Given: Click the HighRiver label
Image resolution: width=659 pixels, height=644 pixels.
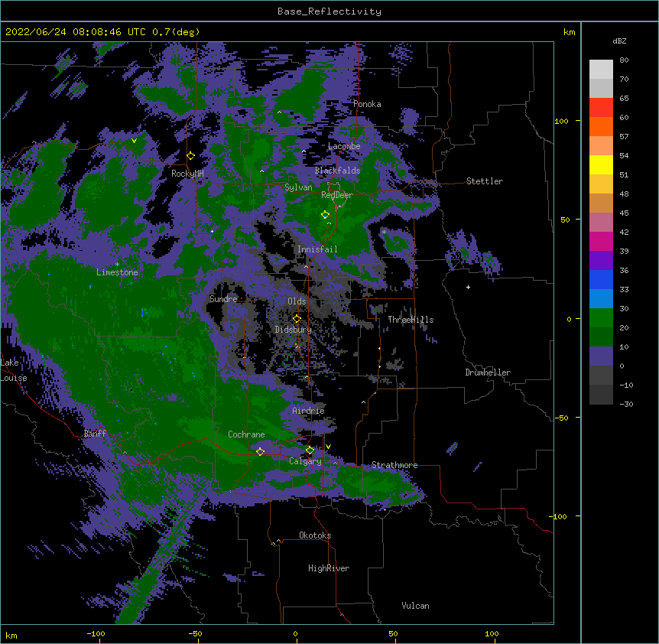Looking at the screenshot, I should point(329,568).
